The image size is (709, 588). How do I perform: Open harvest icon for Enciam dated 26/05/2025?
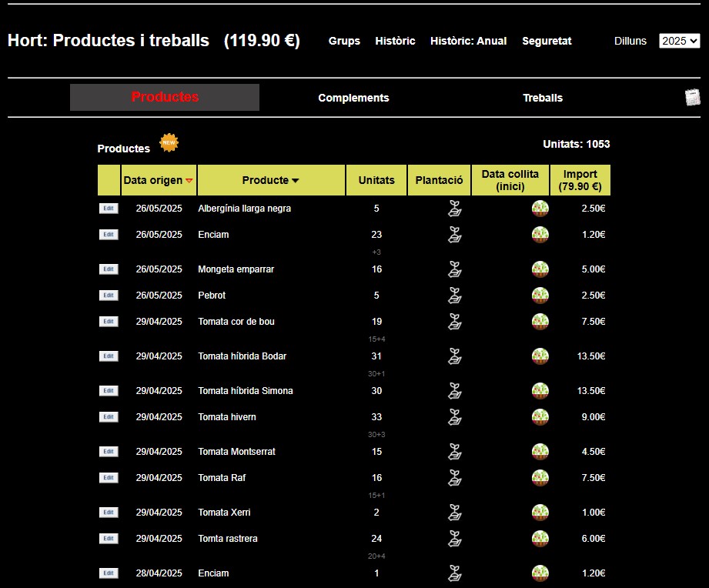(540, 235)
